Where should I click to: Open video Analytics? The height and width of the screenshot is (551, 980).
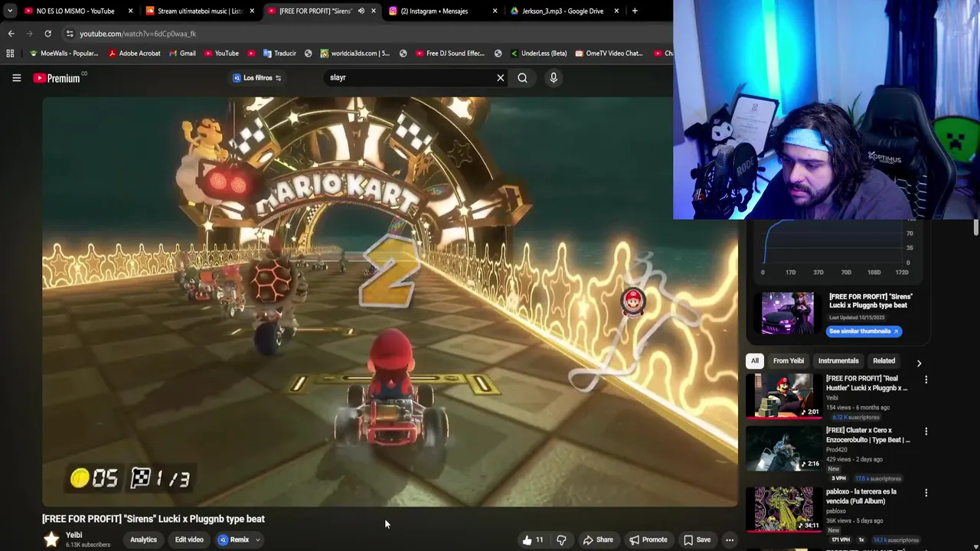point(143,540)
